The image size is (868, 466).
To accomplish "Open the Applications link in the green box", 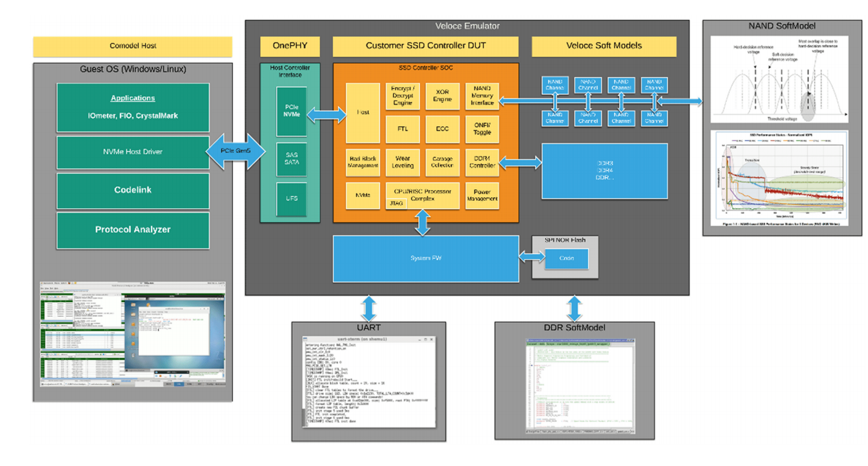I will 132,98.
